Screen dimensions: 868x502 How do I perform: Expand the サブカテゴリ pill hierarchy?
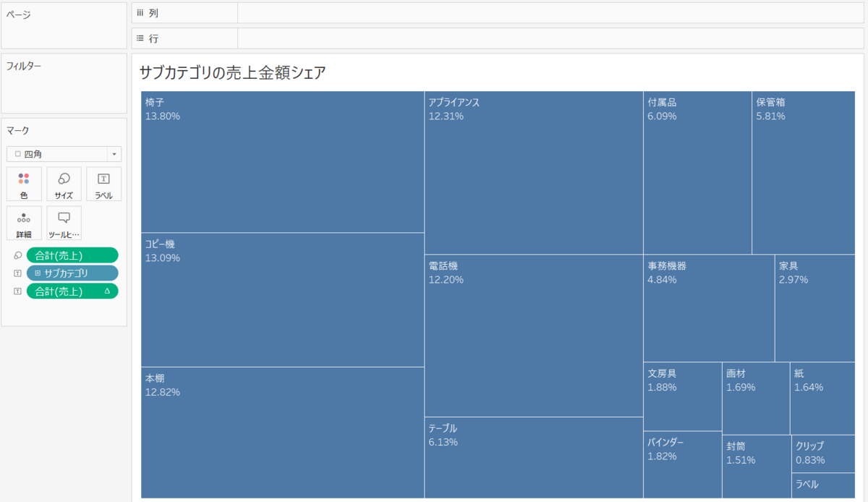[x=38, y=273]
